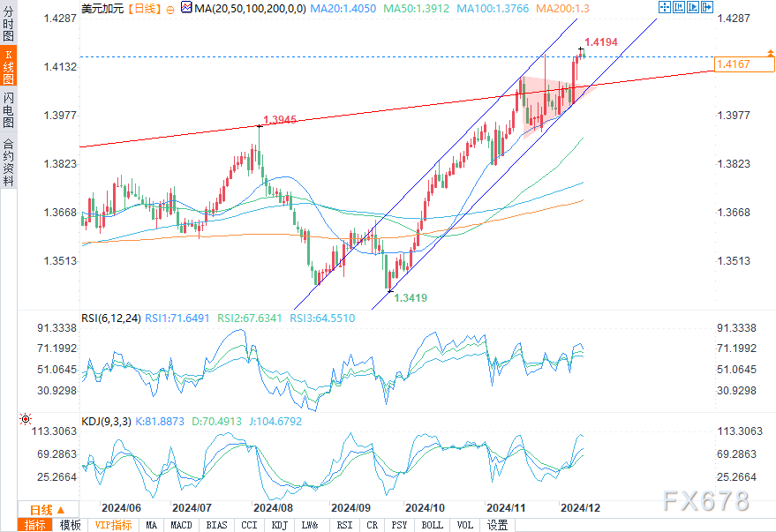Click the 2024/12 date axis label
Screen dimensions: 776x532
[580, 508]
